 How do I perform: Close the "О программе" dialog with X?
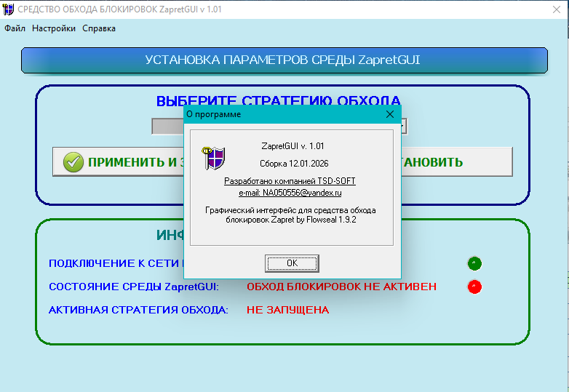[x=390, y=114]
